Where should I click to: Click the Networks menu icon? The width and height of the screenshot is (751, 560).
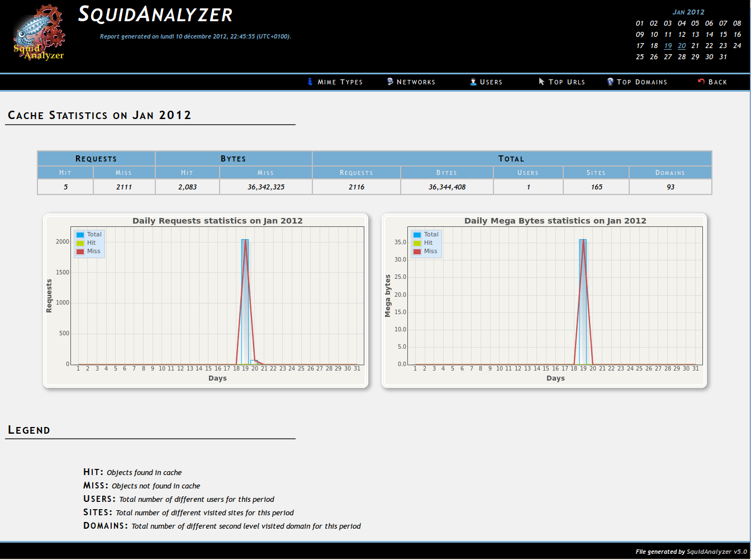(390, 82)
